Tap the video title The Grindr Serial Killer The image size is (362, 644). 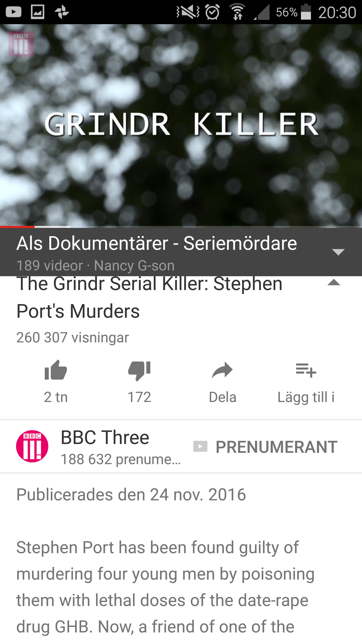coord(149,298)
